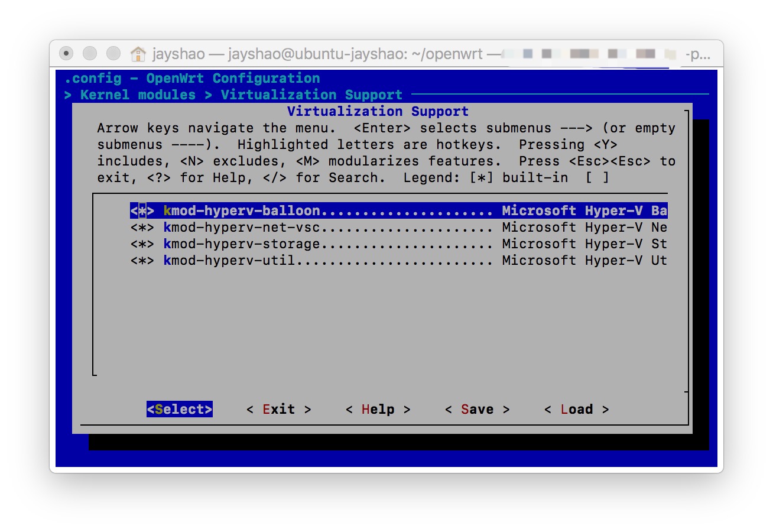Toggle the kmod-hyperv-balloon selection marker
Viewport: 773px width, 532px height.
coord(142,211)
